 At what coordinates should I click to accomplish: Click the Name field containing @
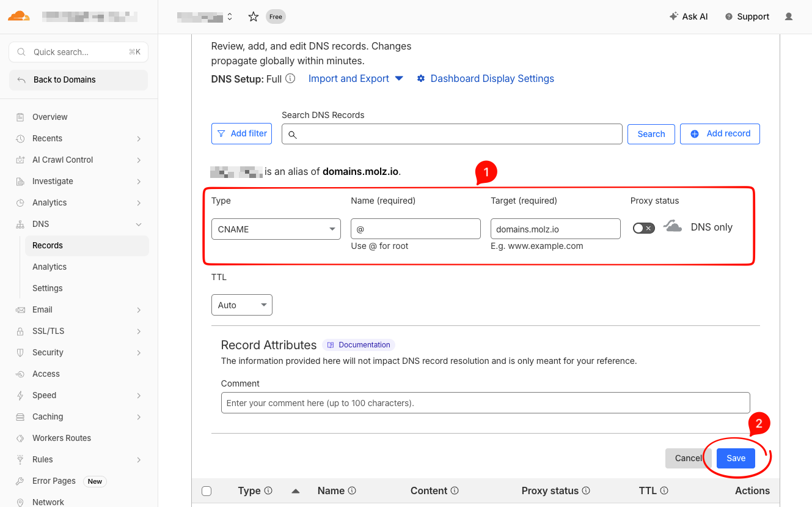[415, 229]
